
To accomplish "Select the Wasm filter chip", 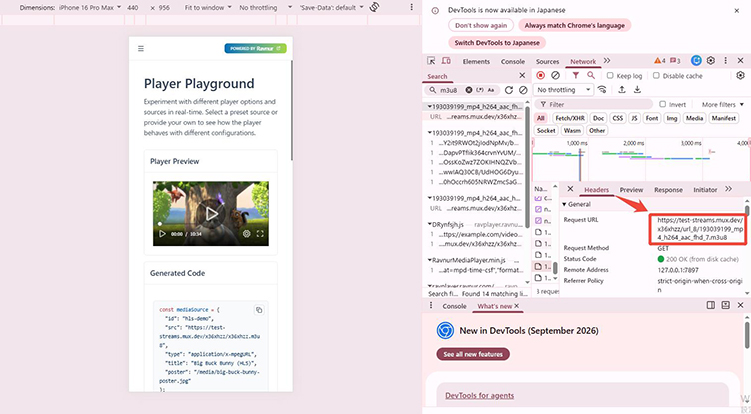I will (x=572, y=130).
